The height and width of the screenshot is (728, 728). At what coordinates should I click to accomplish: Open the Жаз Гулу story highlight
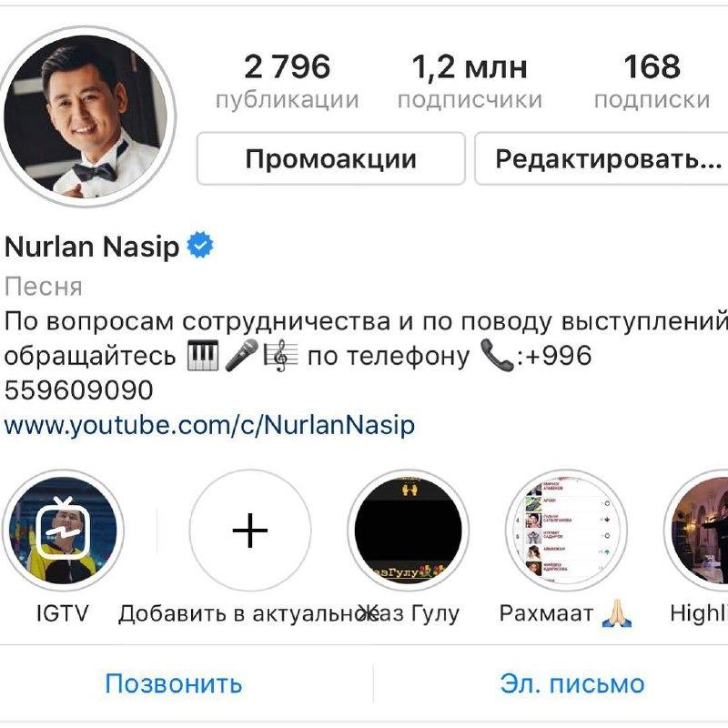tap(408, 531)
